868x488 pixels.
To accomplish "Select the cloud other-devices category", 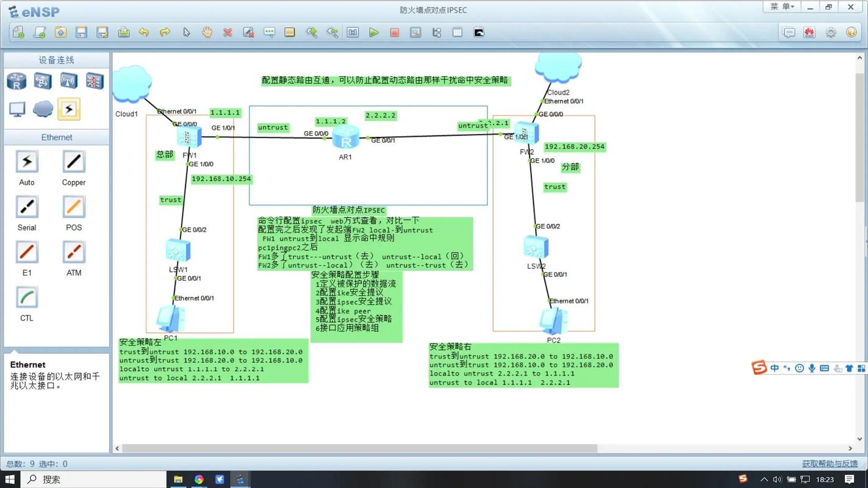I will pyautogui.click(x=43, y=109).
